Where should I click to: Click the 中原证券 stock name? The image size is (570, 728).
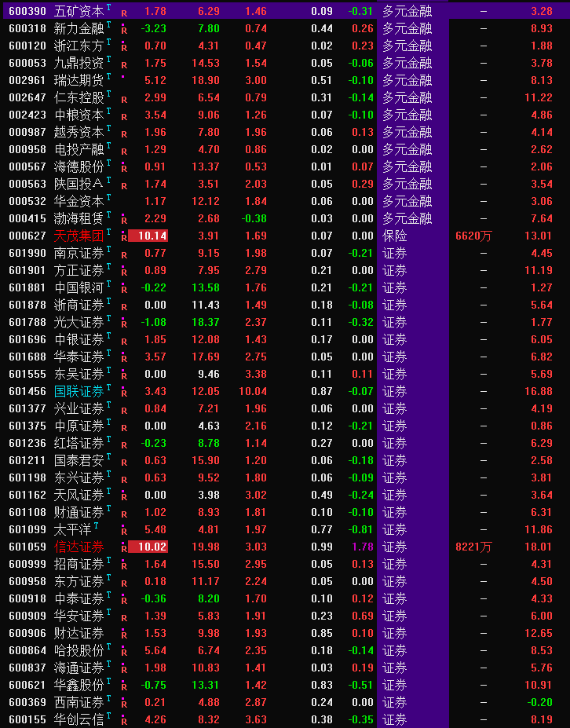pos(79,426)
